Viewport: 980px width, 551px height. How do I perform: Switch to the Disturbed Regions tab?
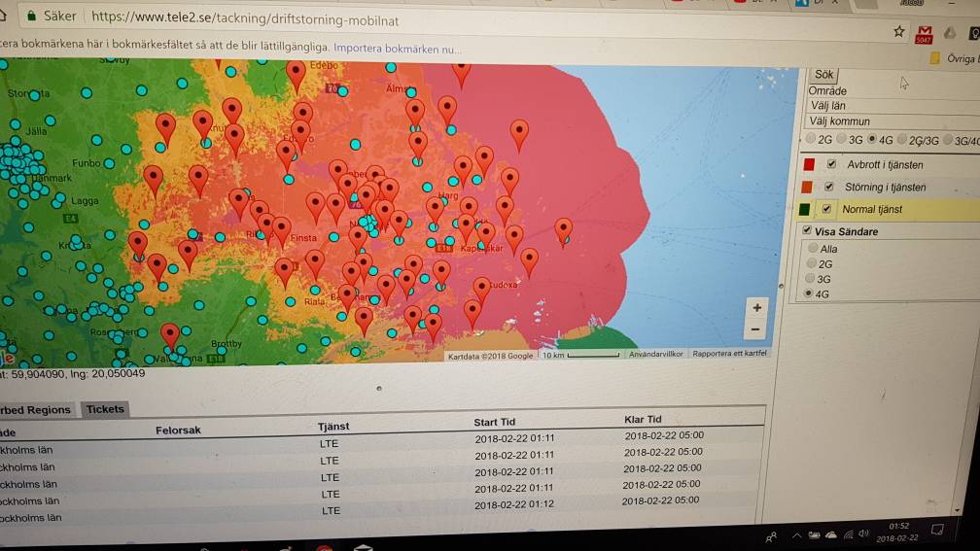[36, 410]
